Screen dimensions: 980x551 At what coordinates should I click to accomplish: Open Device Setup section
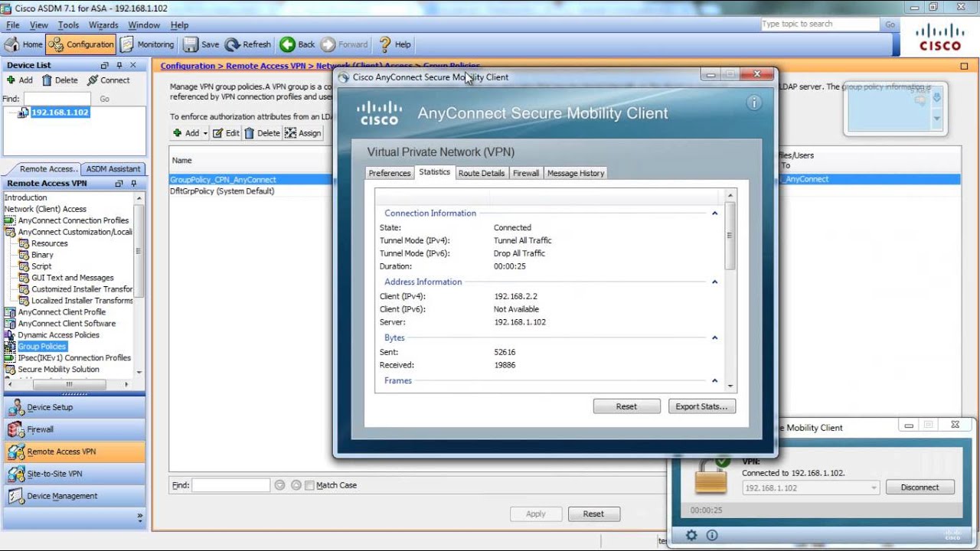pyautogui.click(x=74, y=408)
